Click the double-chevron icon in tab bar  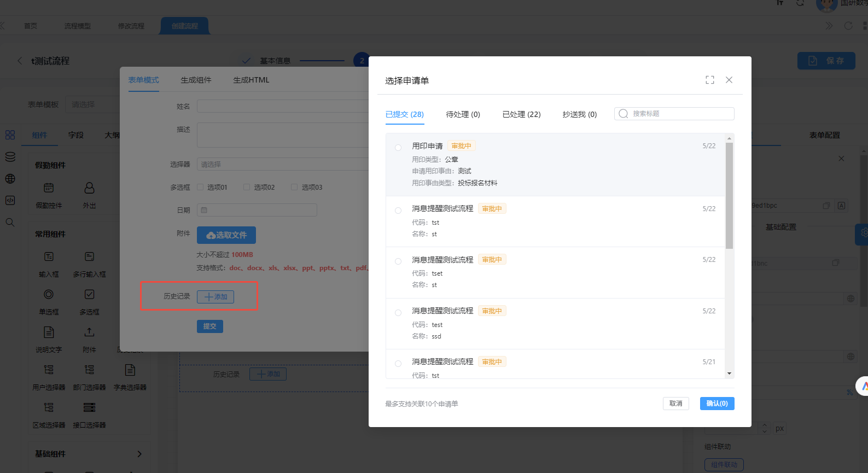coord(829,26)
